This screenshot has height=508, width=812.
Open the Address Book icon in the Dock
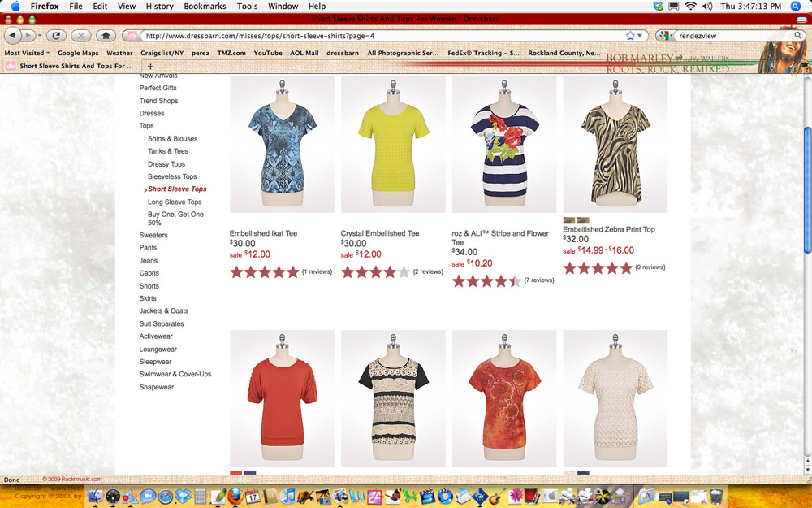(270, 497)
